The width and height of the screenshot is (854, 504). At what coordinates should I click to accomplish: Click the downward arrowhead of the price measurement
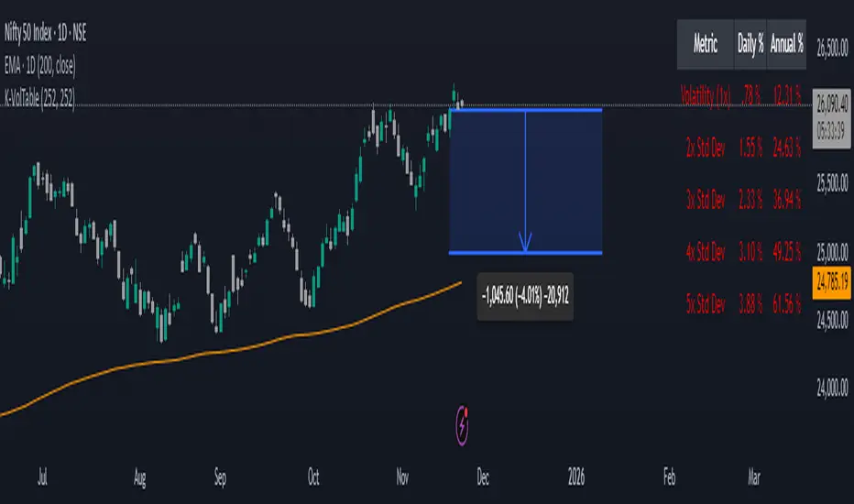tap(525, 244)
